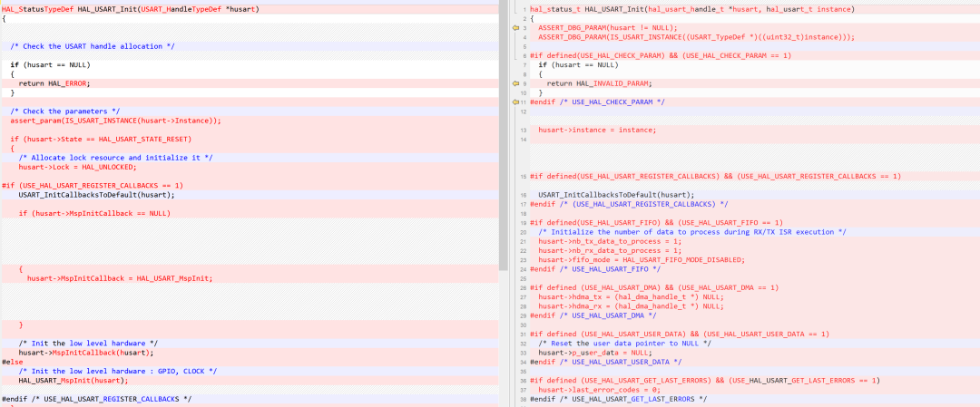Click 'return HAL_INVALID_PARAM;' code text
The width and height of the screenshot is (980, 407).
[x=599, y=83]
